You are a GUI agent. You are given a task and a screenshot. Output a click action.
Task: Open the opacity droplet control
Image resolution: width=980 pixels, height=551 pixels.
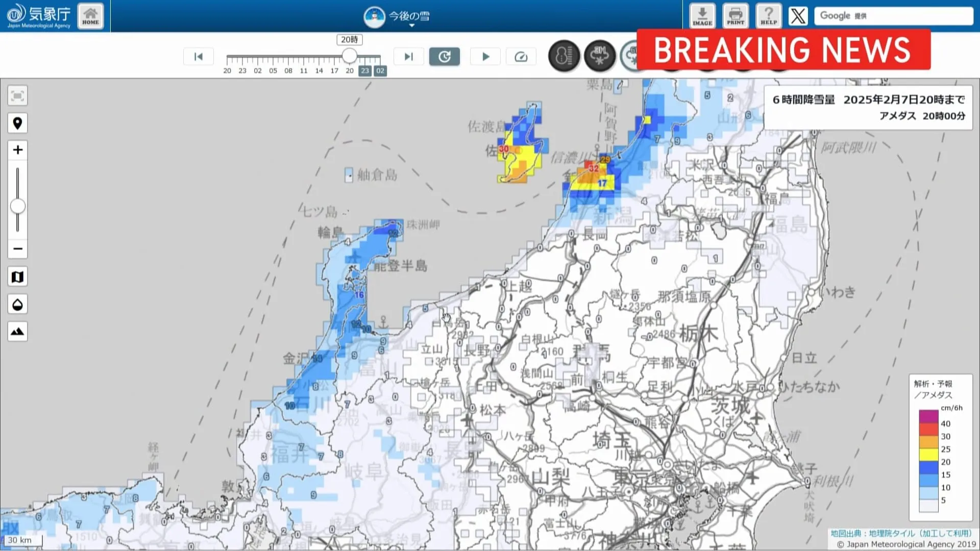click(17, 305)
